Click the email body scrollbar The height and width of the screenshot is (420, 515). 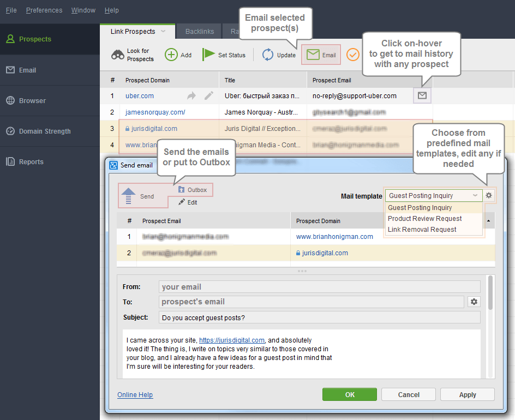click(490, 293)
